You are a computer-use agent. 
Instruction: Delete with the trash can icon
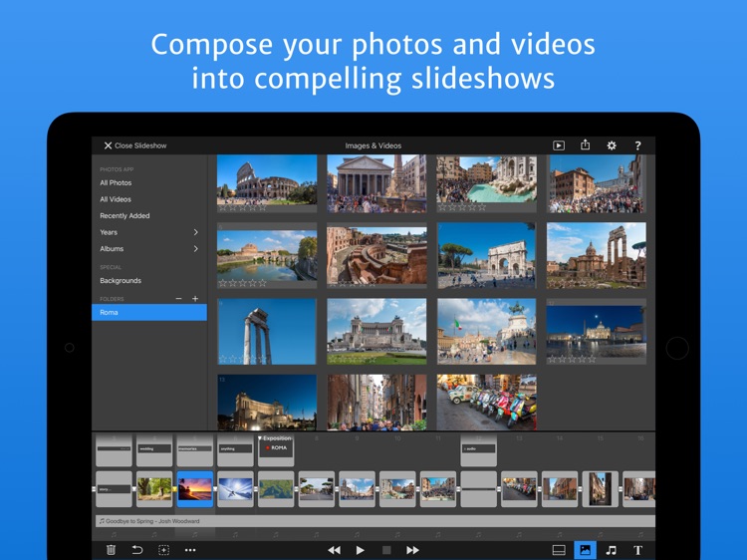click(x=111, y=550)
